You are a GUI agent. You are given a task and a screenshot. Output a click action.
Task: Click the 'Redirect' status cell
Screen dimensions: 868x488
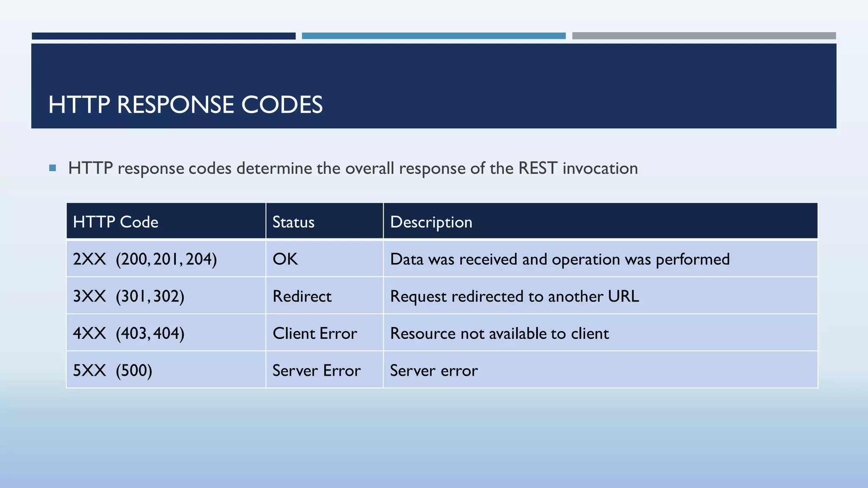tap(325, 296)
